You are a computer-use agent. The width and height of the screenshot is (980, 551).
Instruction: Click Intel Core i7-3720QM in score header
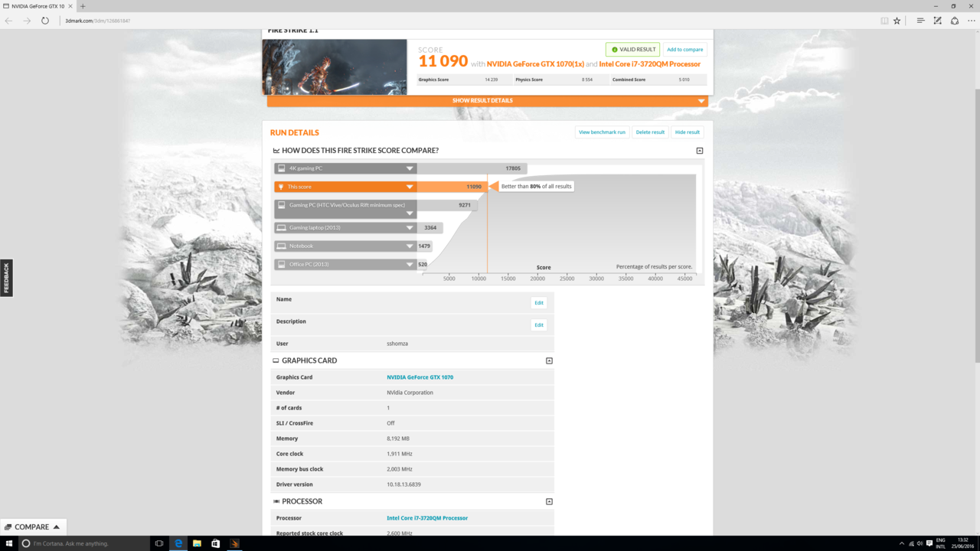[649, 64]
